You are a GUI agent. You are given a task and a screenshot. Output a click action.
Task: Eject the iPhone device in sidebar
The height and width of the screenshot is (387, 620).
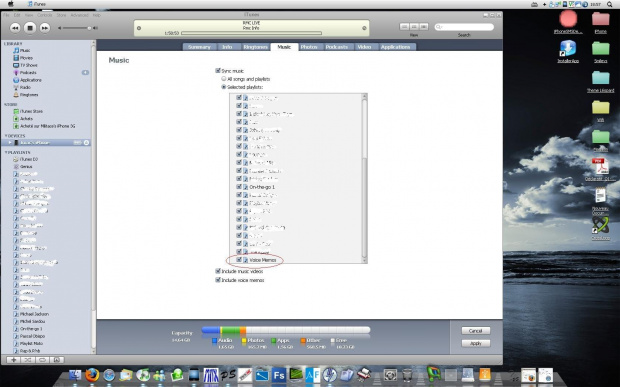[x=86, y=143]
